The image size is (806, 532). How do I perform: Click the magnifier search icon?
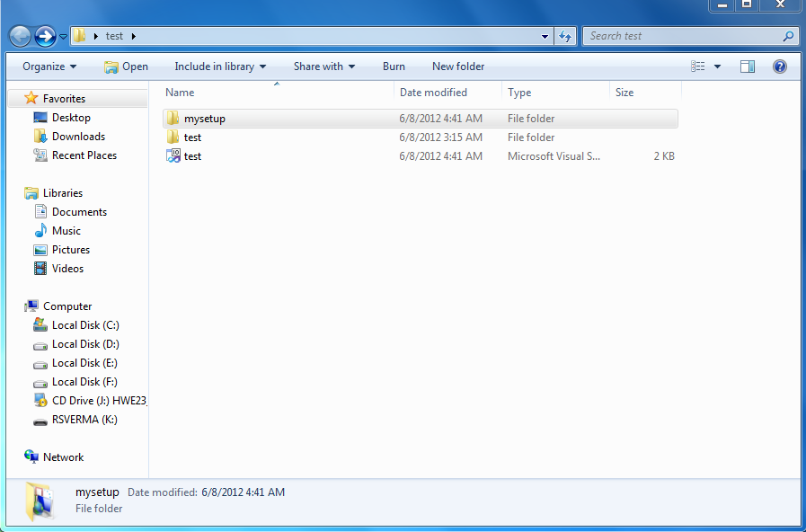(x=788, y=36)
